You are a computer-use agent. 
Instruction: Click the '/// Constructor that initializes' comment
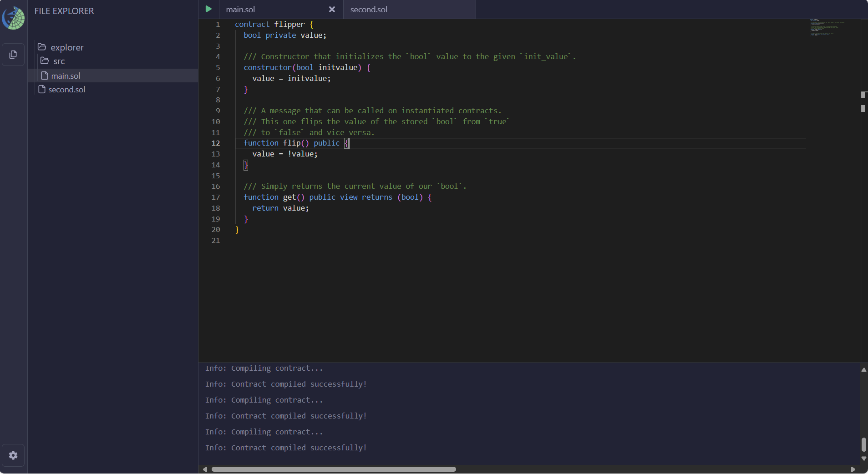click(x=410, y=56)
